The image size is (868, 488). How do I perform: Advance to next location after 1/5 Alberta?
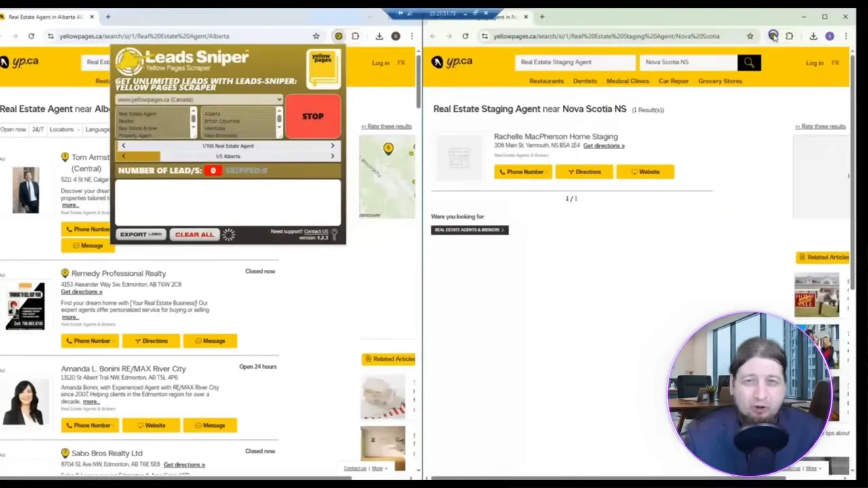click(332, 156)
